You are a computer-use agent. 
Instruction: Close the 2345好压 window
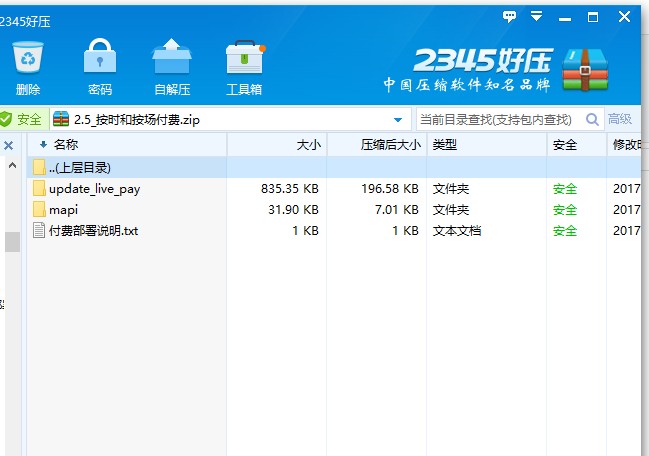[624, 17]
